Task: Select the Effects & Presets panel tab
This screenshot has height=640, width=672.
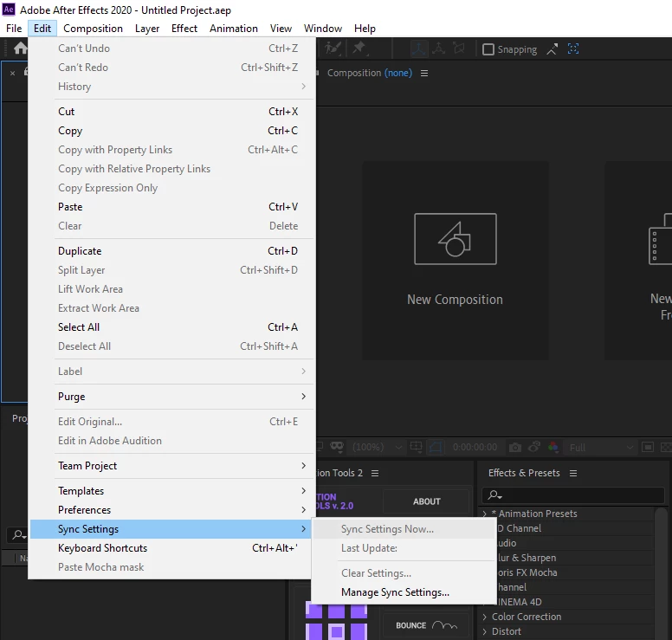Action: pyautogui.click(x=524, y=473)
